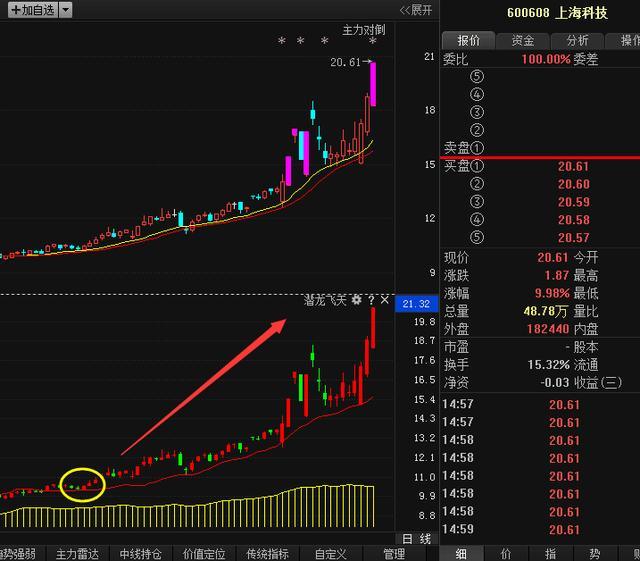Open the dropdown arrow beside 加自选
Viewport: 640px width, 561px height.
pyautogui.click(x=65, y=10)
